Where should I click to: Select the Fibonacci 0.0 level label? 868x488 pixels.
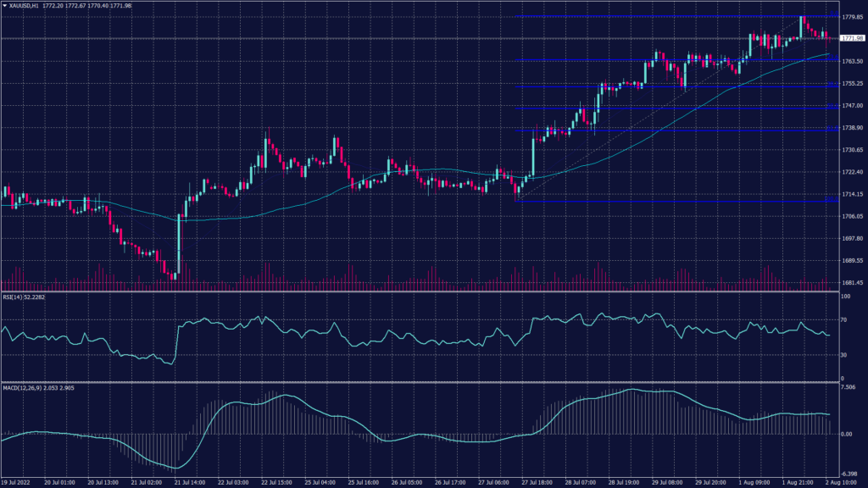(x=833, y=14)
